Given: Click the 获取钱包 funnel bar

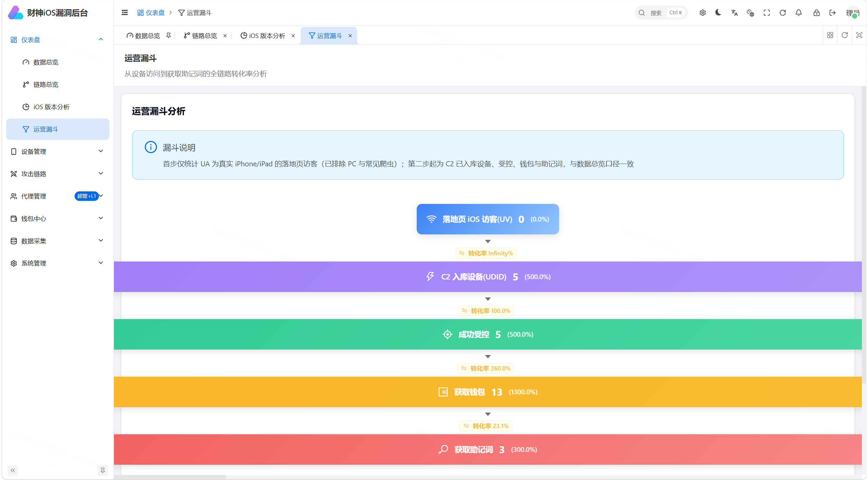Looking at the screenshot, I should [488, 392].
